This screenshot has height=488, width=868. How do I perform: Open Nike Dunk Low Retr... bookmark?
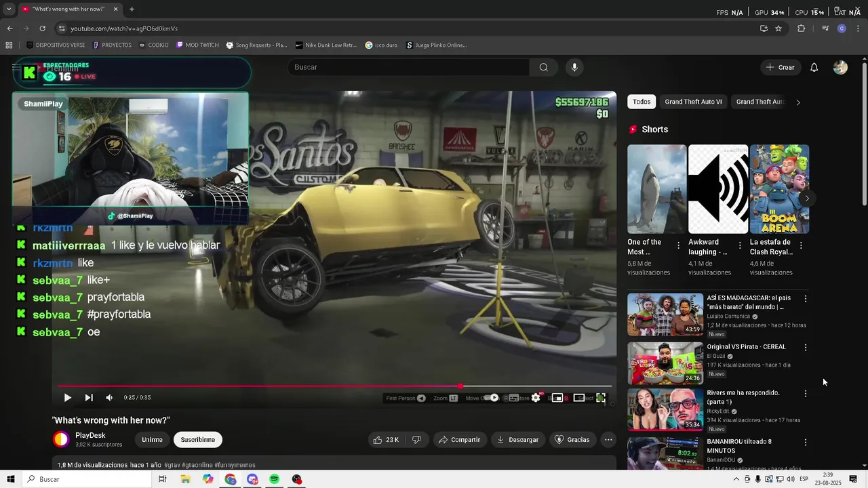point(325,45)
